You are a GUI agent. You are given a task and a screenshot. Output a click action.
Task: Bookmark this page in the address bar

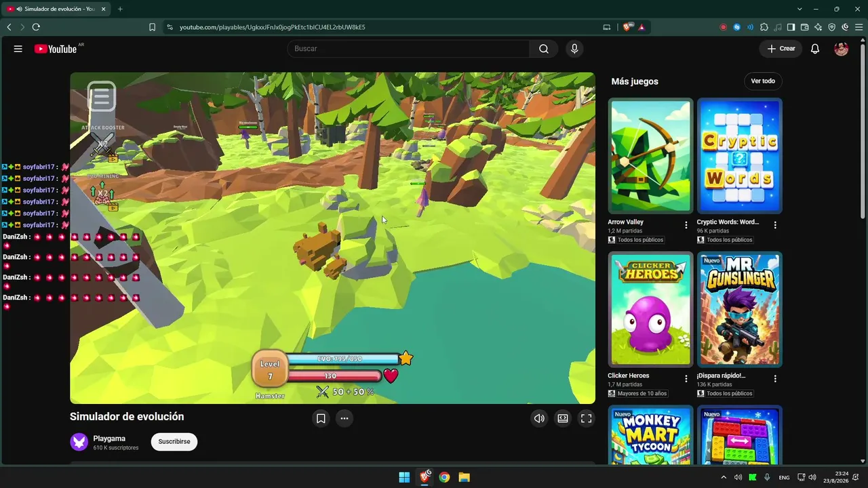tap(152, 27)
